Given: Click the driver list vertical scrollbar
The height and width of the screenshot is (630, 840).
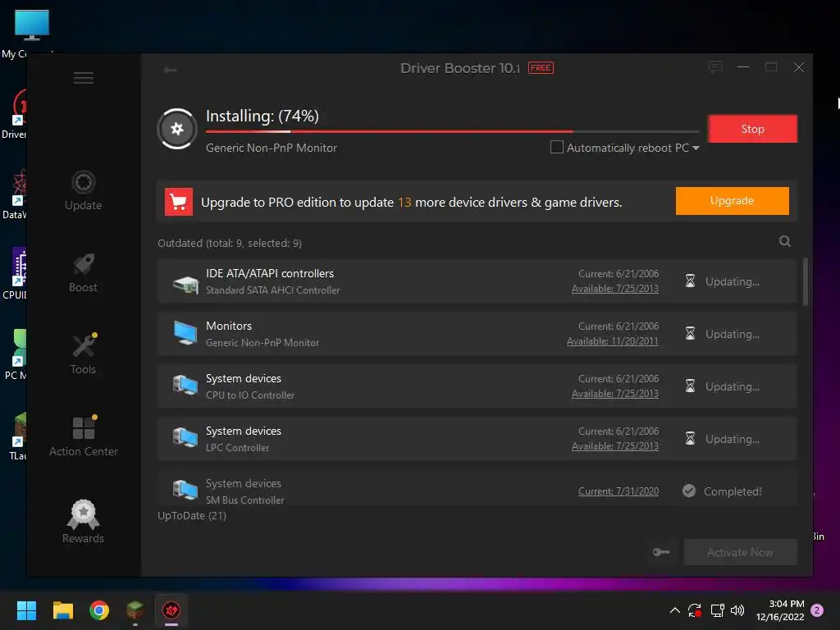Looking at the screenshot, I should (806, 282).
